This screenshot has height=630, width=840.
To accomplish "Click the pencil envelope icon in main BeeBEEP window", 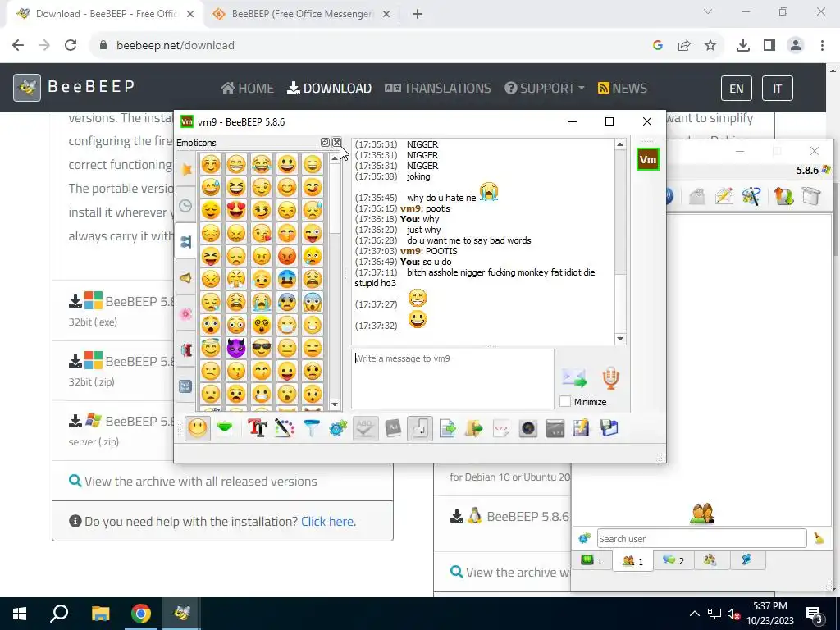I will click(724, 196).
